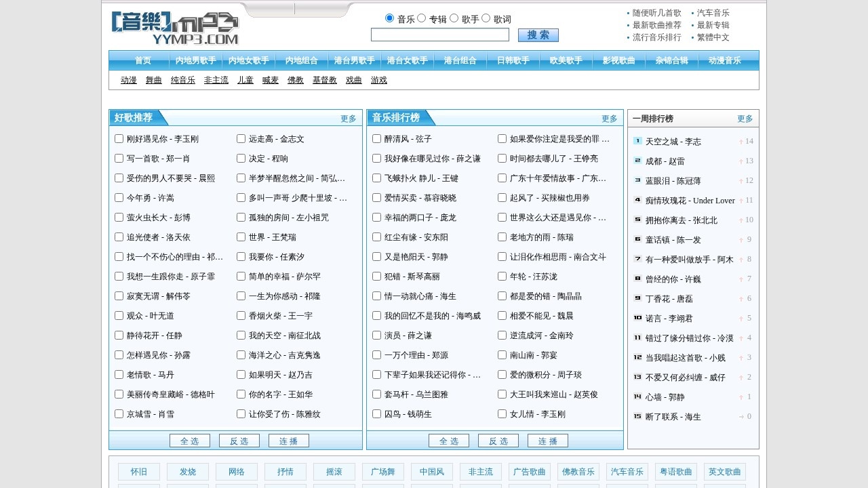The image size is (868, 488).
Task: Click the rank 10 badge icon
Action: tap(637, 318)
